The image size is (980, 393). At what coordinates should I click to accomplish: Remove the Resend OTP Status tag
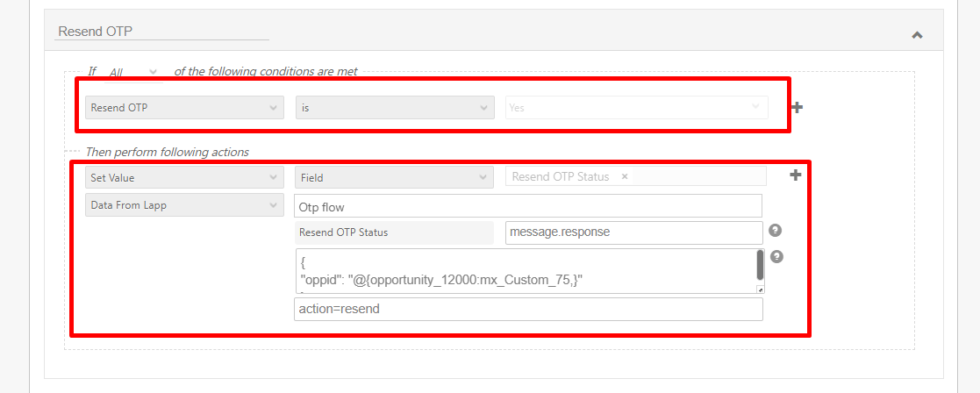click(x=625, y=176)
